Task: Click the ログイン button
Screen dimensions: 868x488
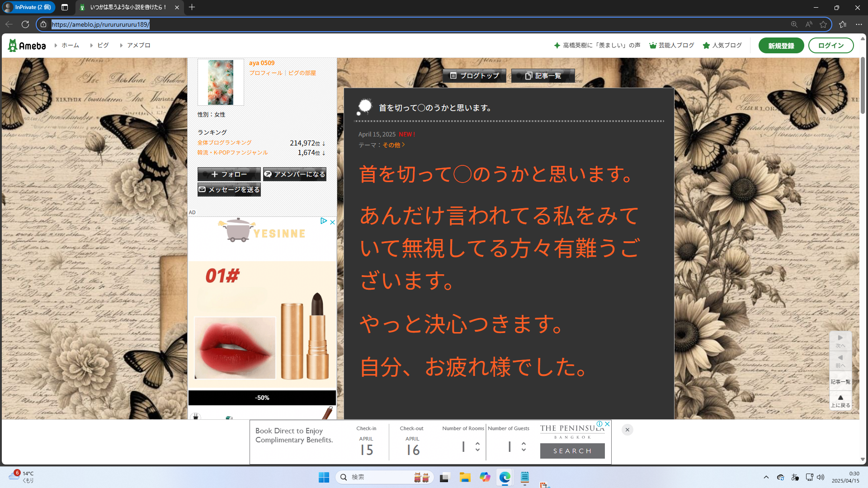Action: click(x=830, y=46)
